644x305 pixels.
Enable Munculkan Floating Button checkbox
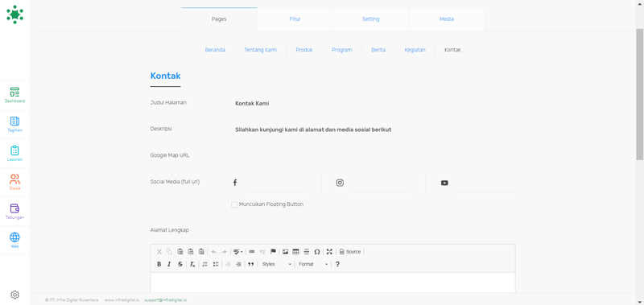(234, 204)
